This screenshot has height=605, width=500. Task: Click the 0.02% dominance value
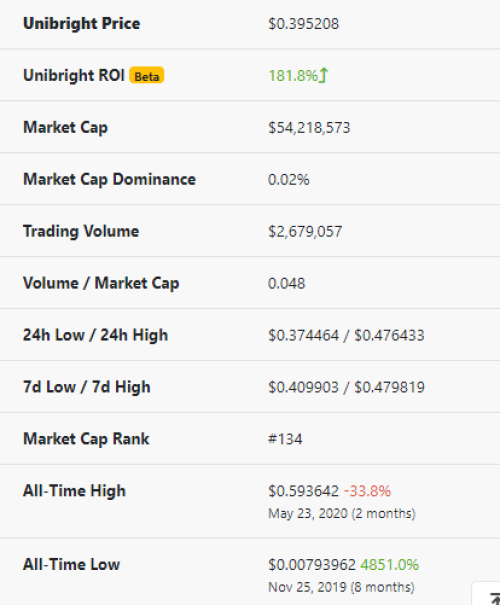click(289, 180)
